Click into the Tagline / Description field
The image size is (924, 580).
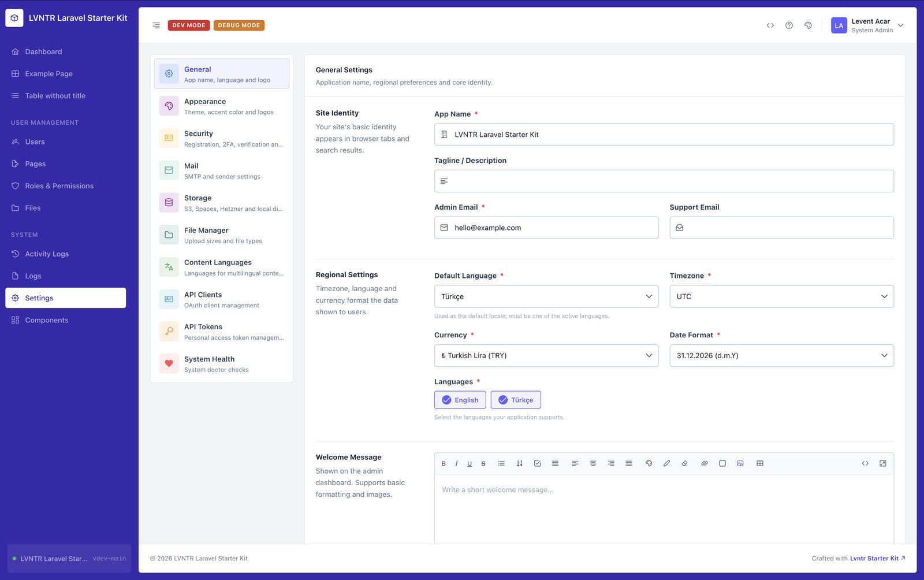pyautogui.click(x=664, y=181)
